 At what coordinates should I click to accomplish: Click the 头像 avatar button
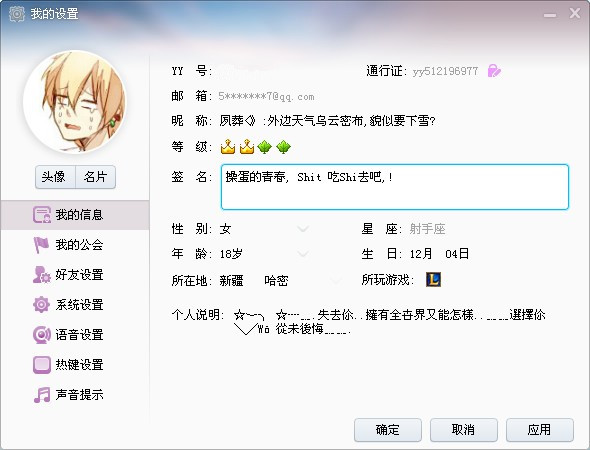click(55, 177)
